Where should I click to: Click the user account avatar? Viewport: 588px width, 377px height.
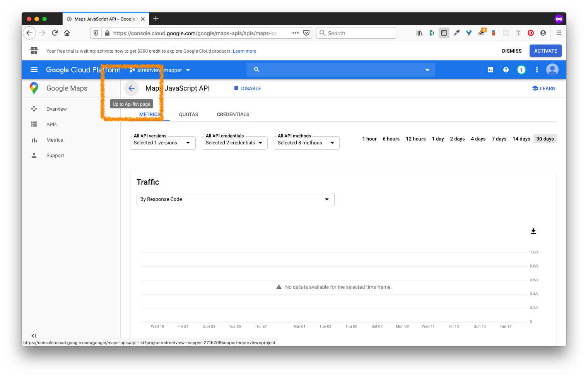[552, 70]
